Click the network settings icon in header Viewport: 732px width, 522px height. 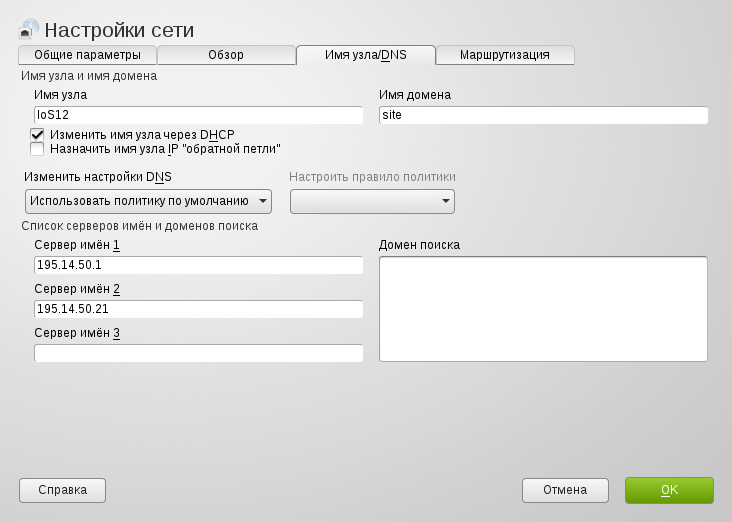click(x=29, y=30)
